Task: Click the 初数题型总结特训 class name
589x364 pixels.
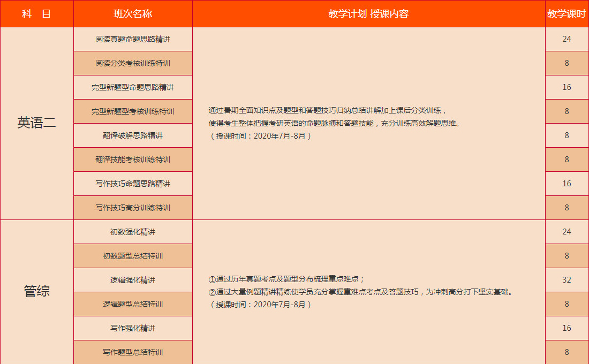Action: click(133, 256)
